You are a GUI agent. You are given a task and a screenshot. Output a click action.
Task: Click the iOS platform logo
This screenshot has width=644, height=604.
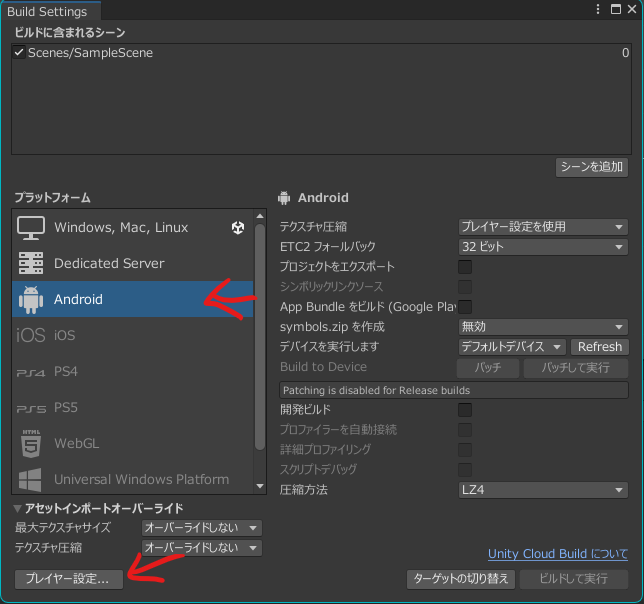coord(31,335)
